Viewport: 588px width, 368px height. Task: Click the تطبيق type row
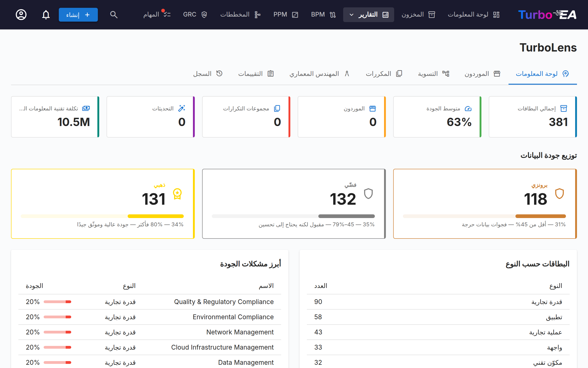438,317
